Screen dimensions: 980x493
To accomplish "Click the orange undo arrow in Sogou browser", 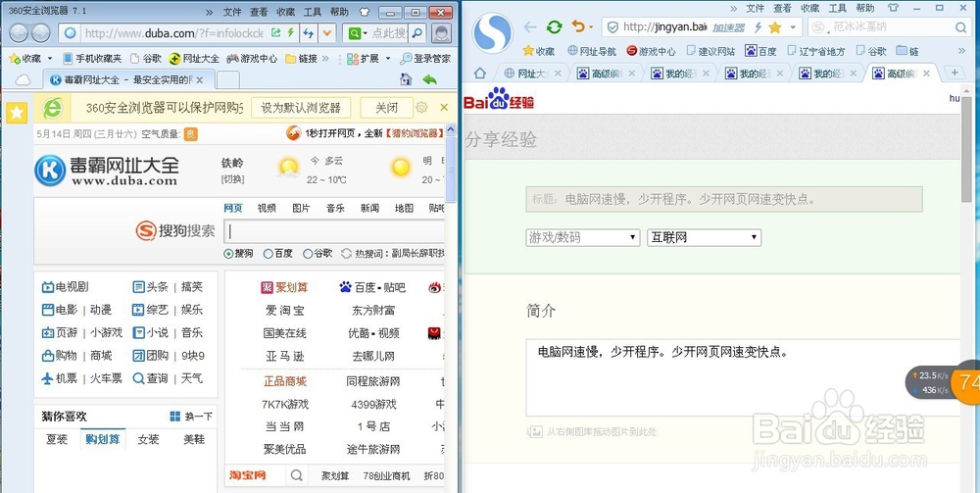I will pos(579,27).
